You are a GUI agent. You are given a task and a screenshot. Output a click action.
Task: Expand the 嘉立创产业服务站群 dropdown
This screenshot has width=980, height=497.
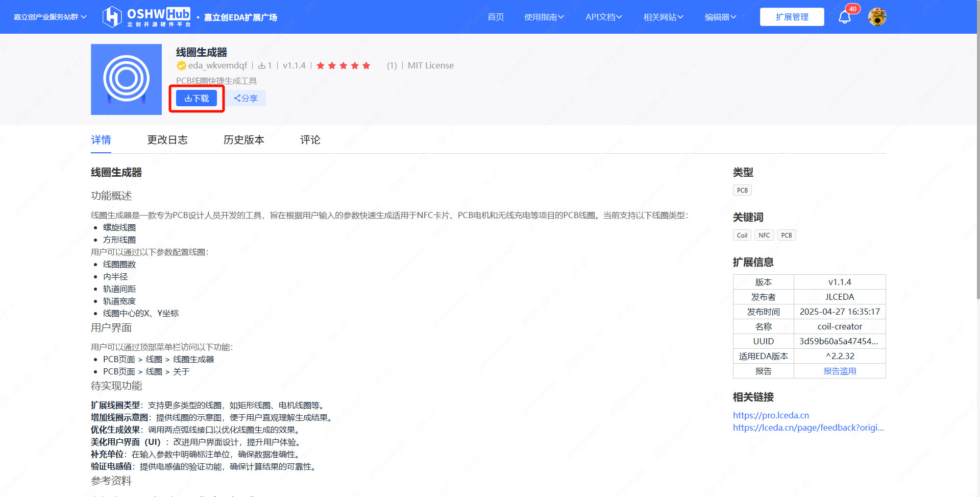tap(50, 17)
